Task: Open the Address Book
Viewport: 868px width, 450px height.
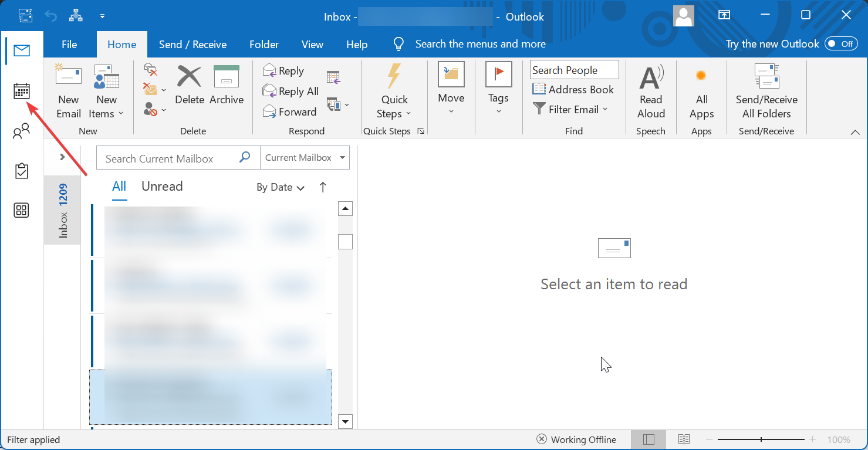Action: [573, 89]
